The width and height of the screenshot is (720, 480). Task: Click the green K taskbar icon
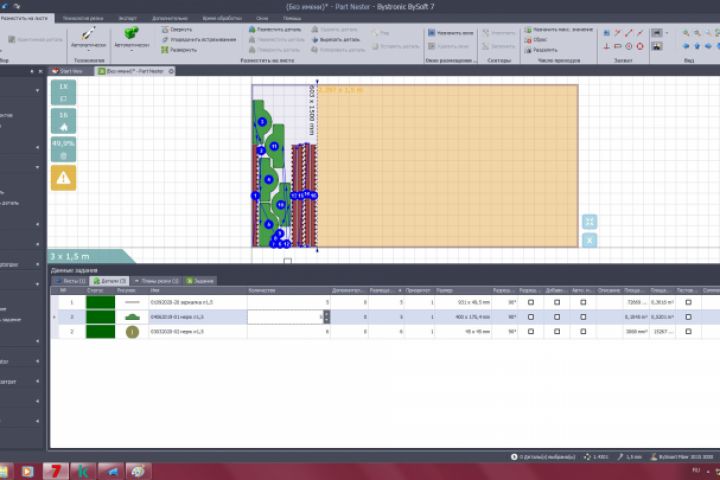(x=83, y=471)
